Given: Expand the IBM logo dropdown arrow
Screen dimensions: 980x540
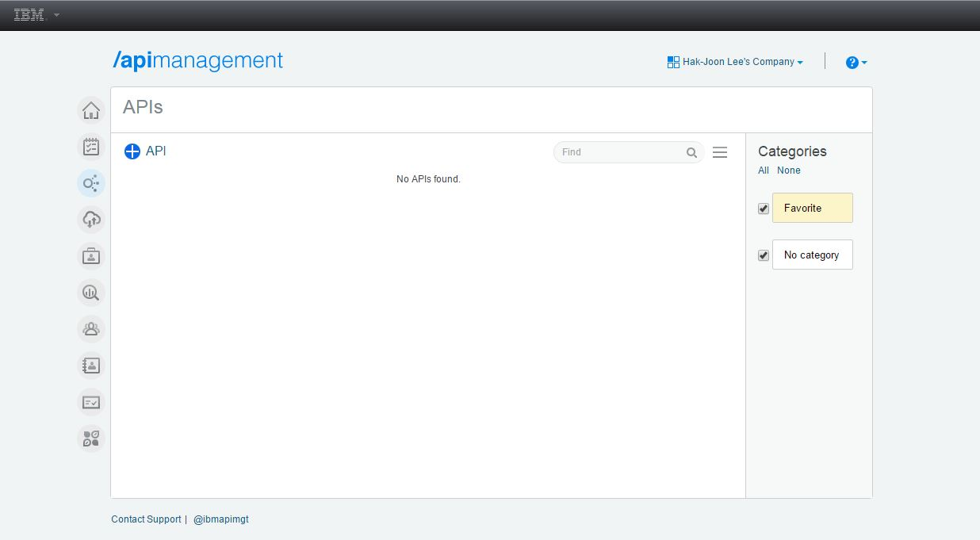Looking at the screenshot, I should coord(56,15).
